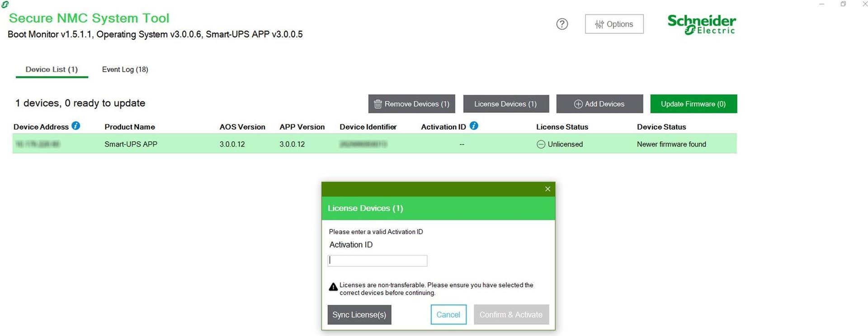This screenshot has width=868, height=336.
Task: Restore the application window
Action: (x=843, y=4)
